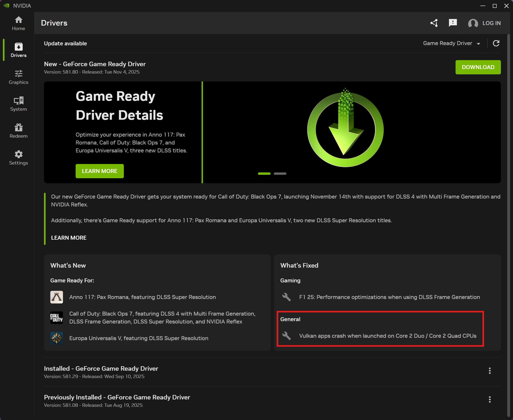Refresh driver updates with reload icon
This screenshot has width=513, height=420.
[x=496, y=43]
